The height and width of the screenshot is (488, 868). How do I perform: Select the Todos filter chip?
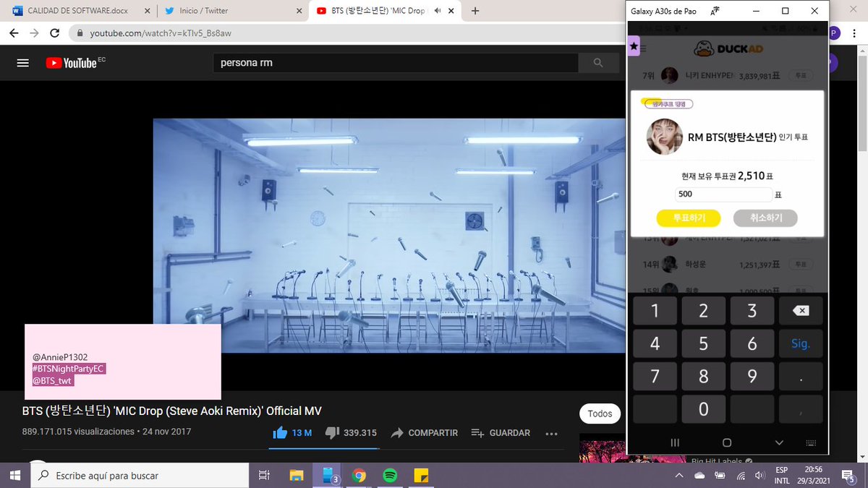pos(600,414)
